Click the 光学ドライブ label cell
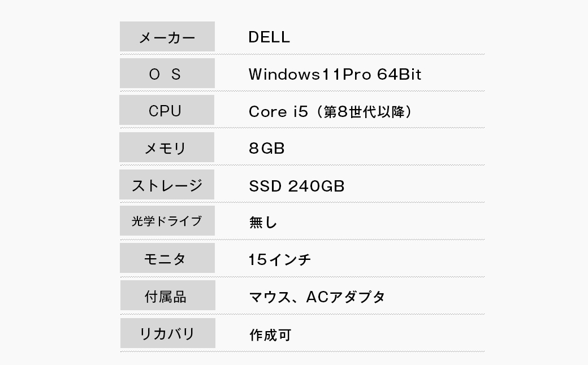Screen dimensions: 588x365 coord(167,221)
